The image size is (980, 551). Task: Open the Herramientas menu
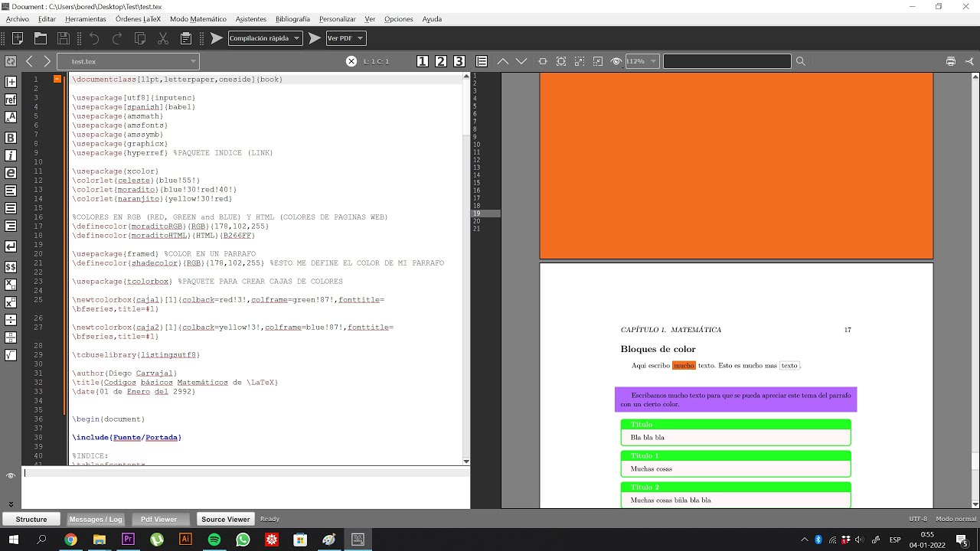click(86, 19)
